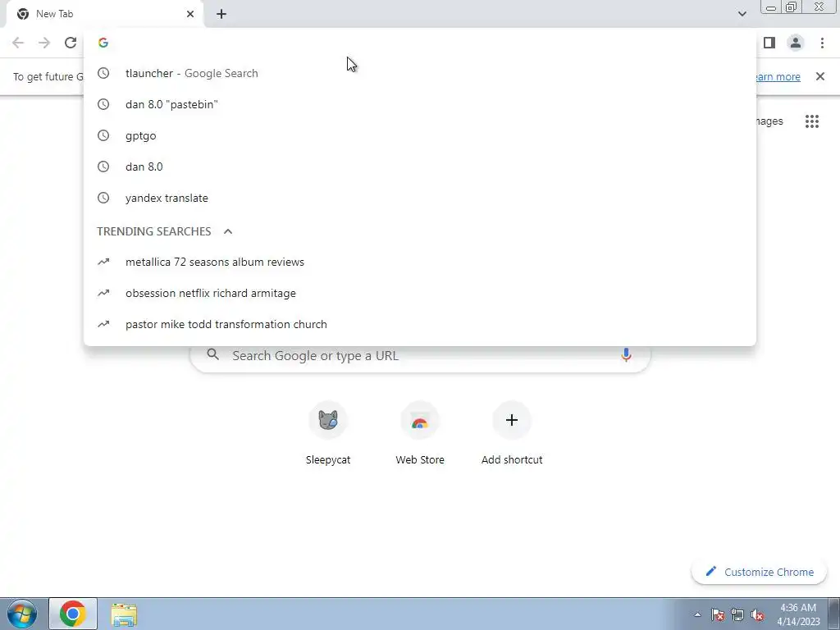The image size is (840, 630).
Task: Open the network tray icon
Action: [x=737, y=614]
